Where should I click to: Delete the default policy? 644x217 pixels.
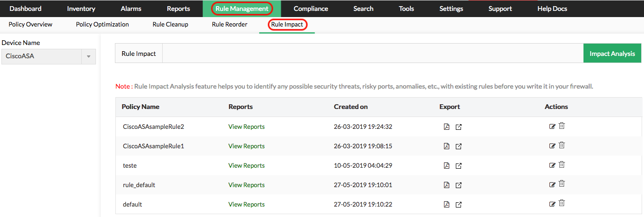pyautogui.click(x=562, y=204)
